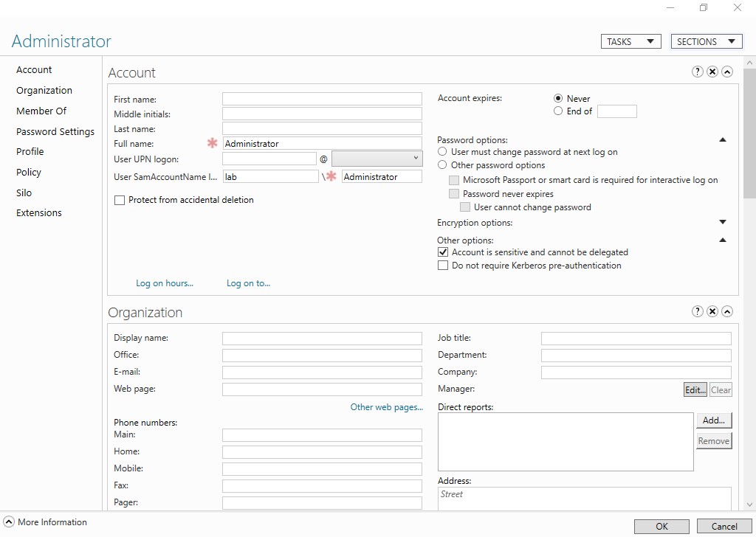Navigate to Password Settings section
756x537 pixels.
click(55, 131)
